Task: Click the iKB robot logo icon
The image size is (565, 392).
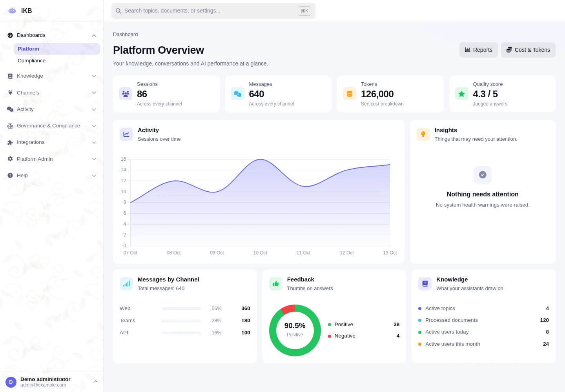Action: [12, 11]
